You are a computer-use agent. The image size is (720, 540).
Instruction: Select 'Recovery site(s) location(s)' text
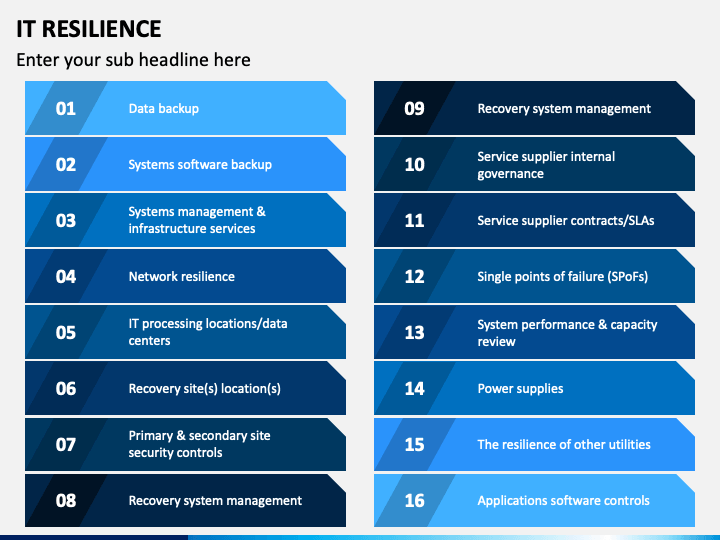(204, 389)
